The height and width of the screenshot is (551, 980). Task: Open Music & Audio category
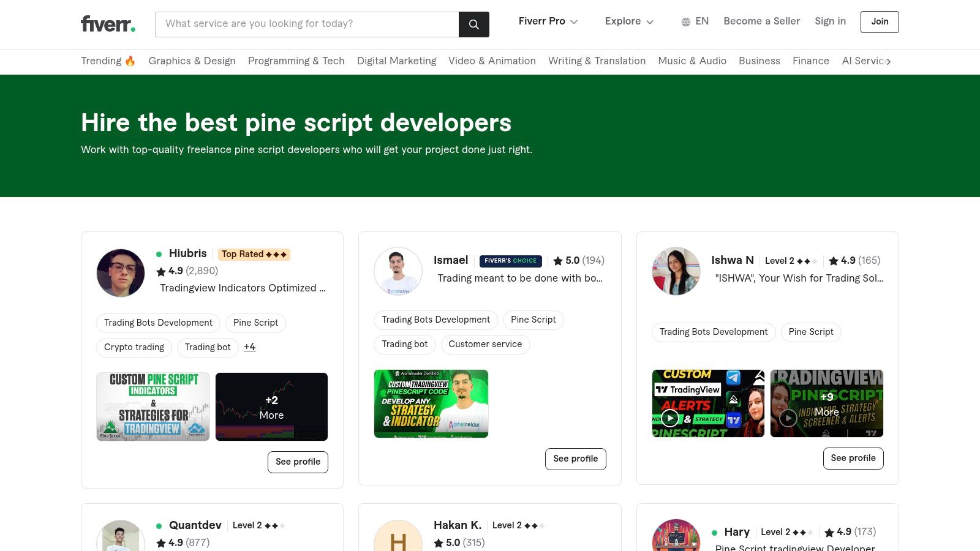(692, 61)
